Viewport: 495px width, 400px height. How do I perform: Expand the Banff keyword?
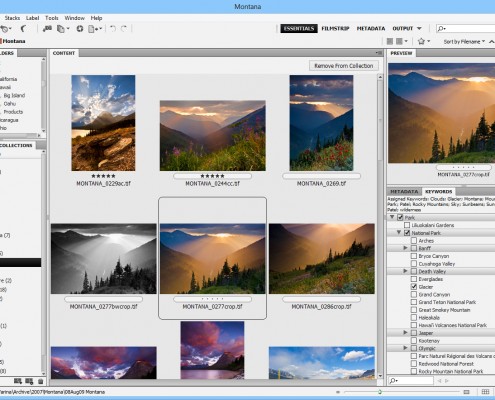(405, 248)
